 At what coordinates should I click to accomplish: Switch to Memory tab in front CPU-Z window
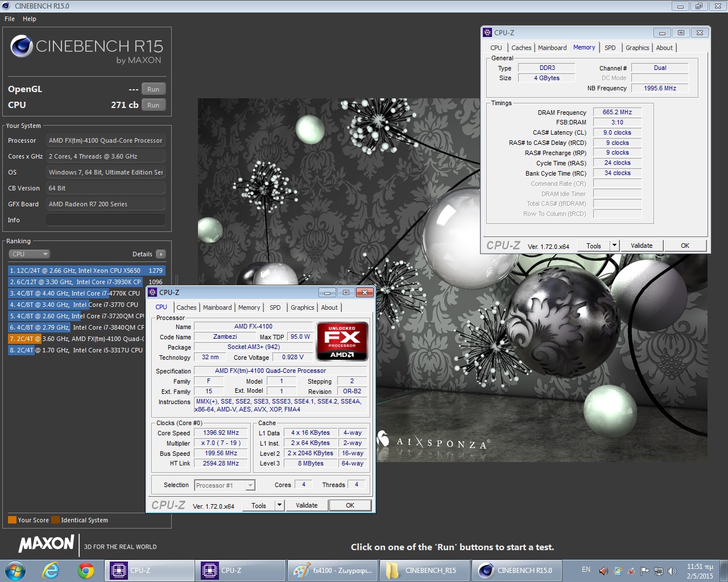click(x=249, y=307)
